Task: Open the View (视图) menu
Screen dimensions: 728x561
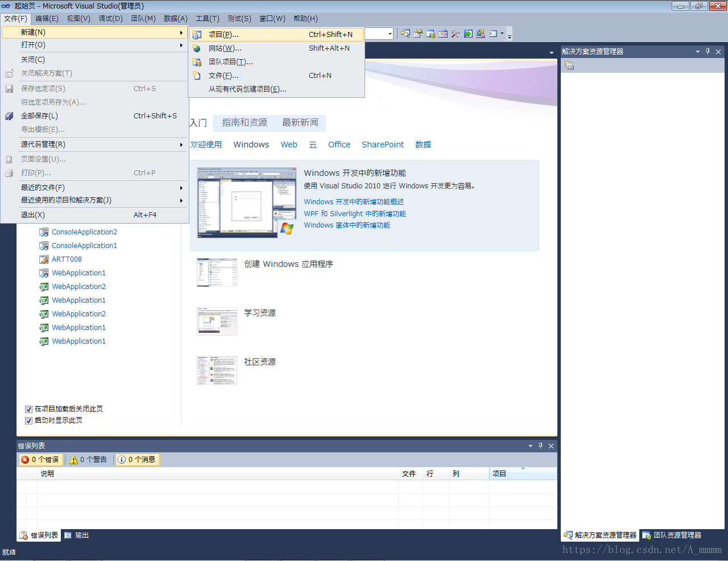Action: 78,19
